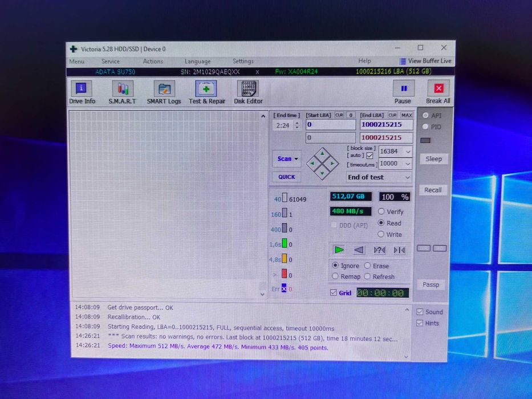Select the Erase error action
The height and width of the screenshot is (399, 532).
(367, 265)
